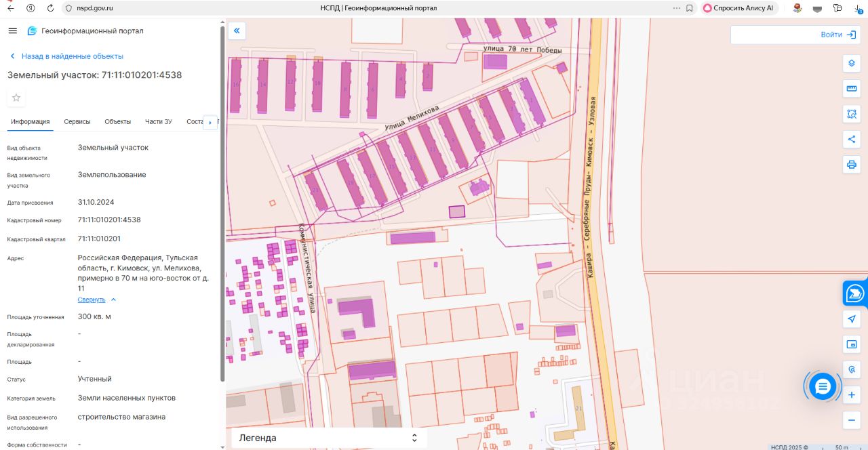This screenshot has width=868, height=450.
Task: Open the hamburger main menu
Action: [12, 30]
